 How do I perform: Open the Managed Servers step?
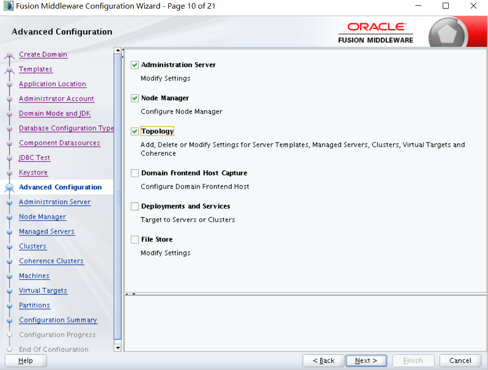coord(47,231)
